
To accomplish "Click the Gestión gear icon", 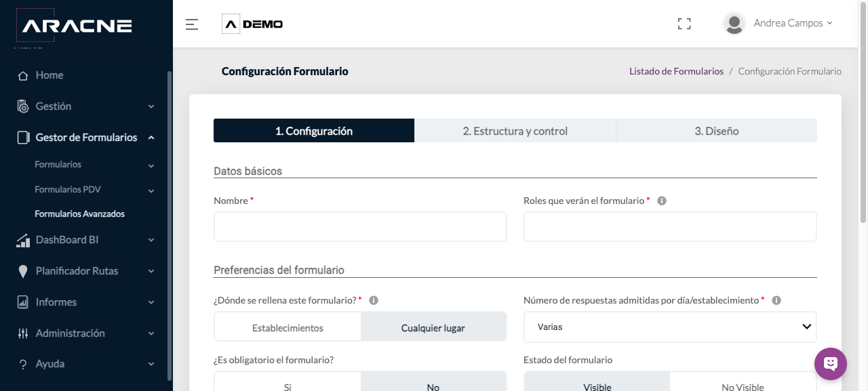I will [x=23, y=106].
